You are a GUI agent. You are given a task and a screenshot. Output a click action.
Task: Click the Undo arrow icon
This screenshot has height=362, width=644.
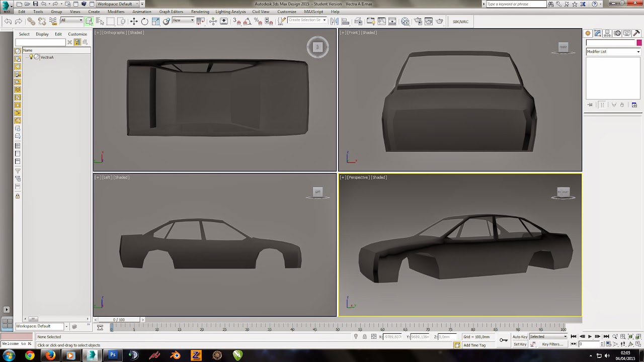8,21
